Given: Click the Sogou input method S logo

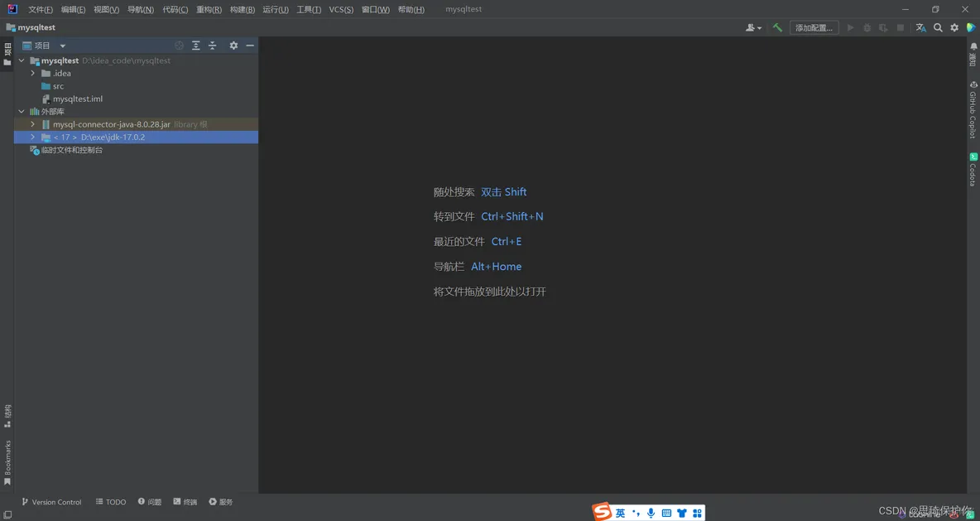Looking at the screenshot, I should click(x=603, y=513).
